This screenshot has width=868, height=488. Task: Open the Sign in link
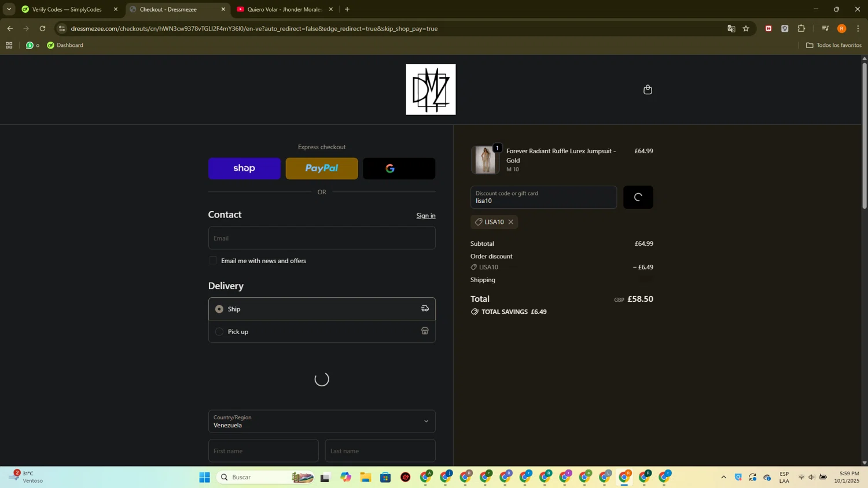(426, 216)
